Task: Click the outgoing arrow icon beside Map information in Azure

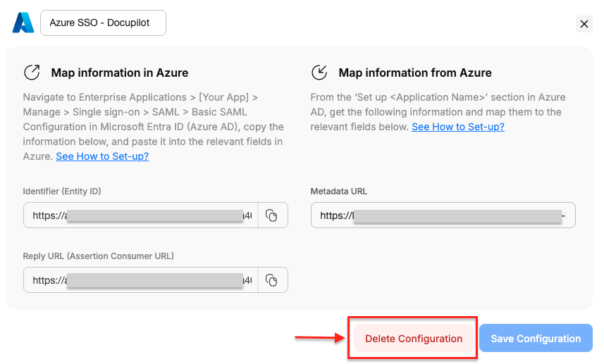Action: [x=32, y=73]
